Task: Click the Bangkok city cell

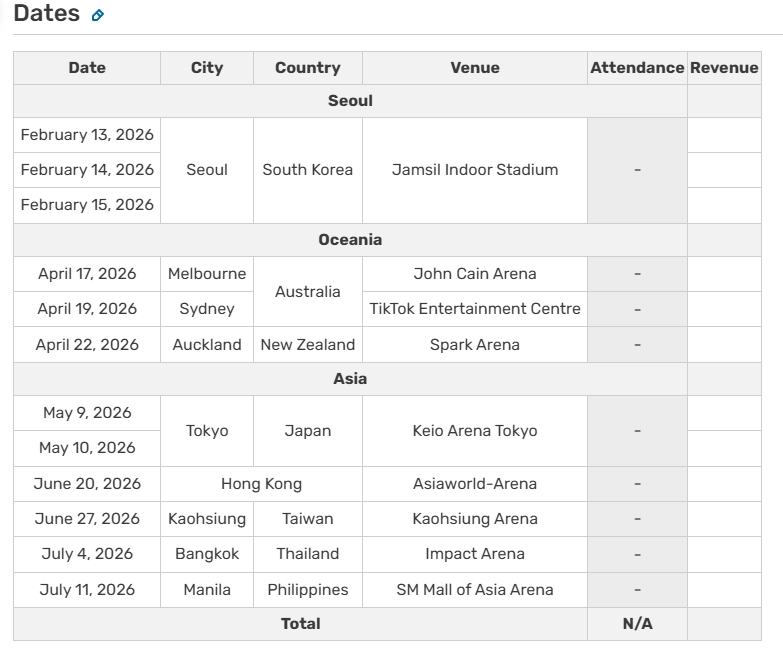Action: click(x=207, y=554)
